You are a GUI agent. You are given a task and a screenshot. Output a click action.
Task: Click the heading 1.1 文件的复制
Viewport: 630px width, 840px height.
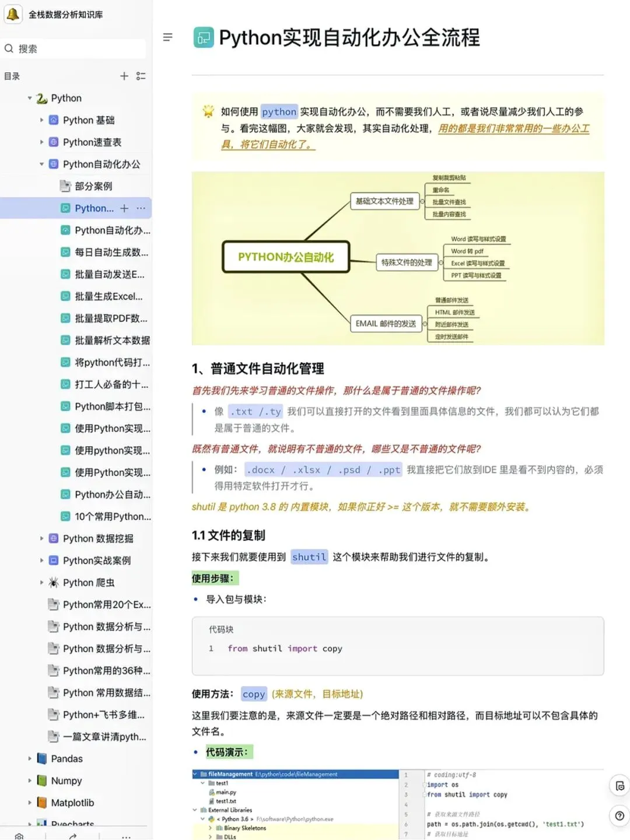(x=229, y=535)
